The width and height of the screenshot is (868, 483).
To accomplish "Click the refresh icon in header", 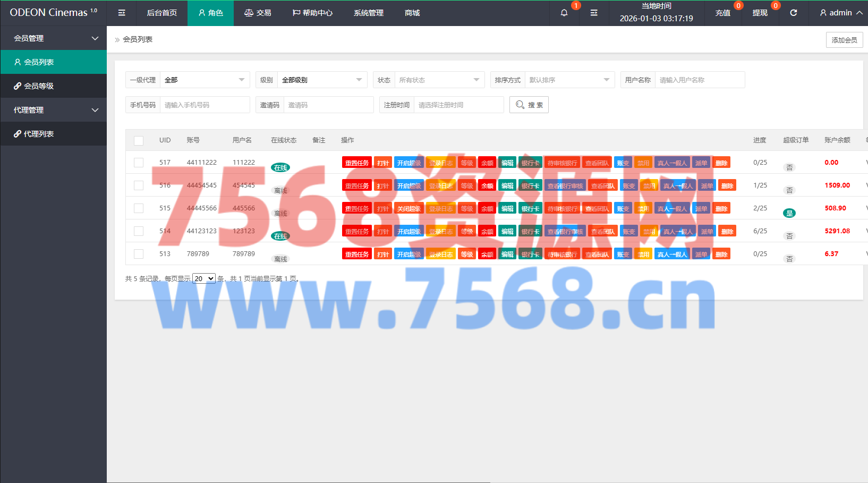I will click(794, 13).
